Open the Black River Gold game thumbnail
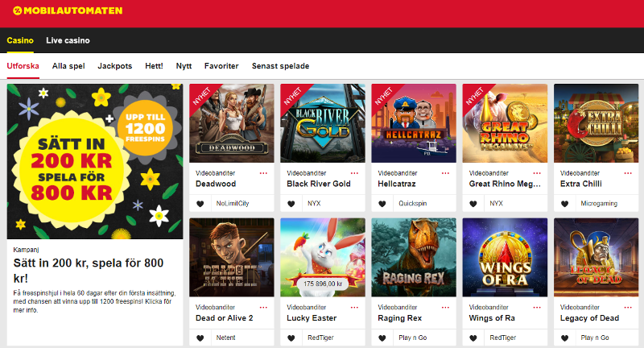644x348 pixels. (x=323, y=123)
